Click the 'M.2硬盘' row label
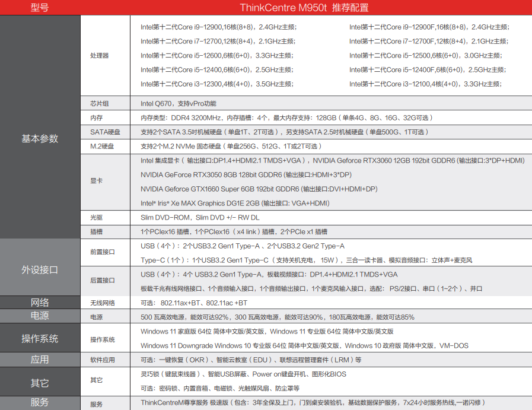The width and height of the screenshot is (532, 410). point(102,147)
